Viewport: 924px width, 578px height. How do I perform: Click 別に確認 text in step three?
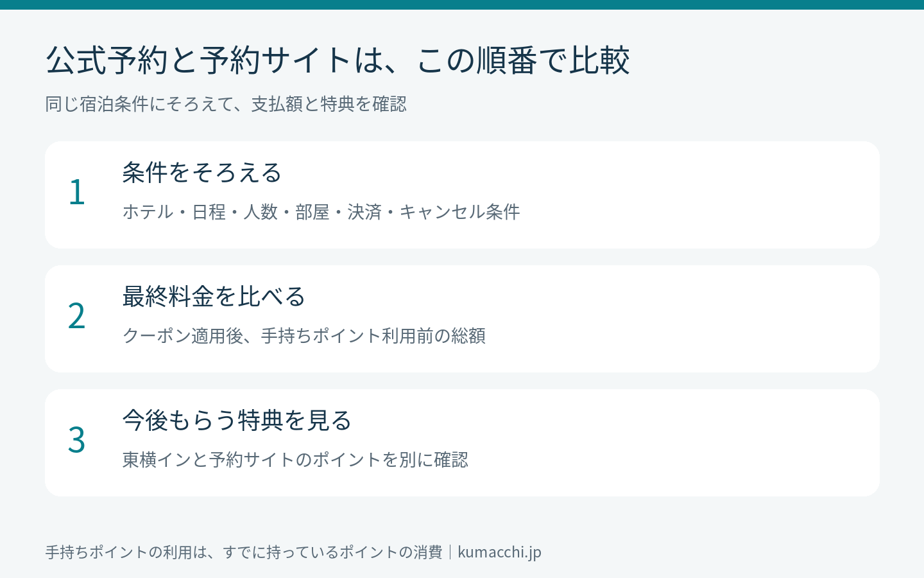(434, 460)
